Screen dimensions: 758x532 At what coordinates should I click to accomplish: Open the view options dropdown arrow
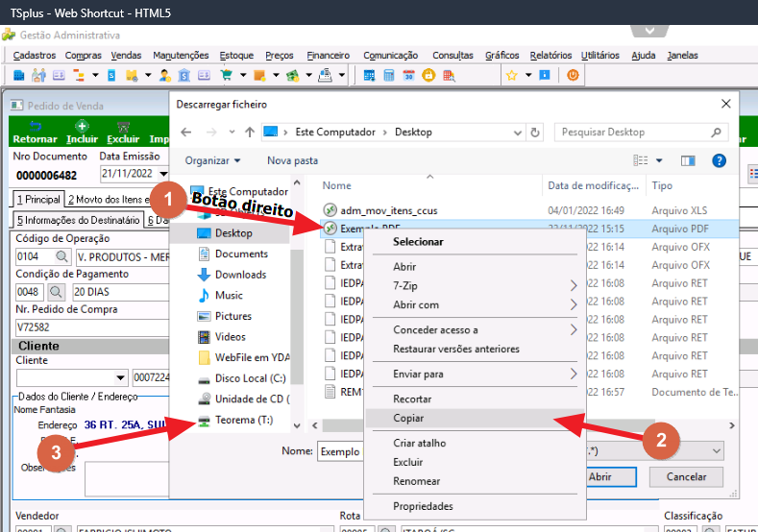click(x=659, y=160)
